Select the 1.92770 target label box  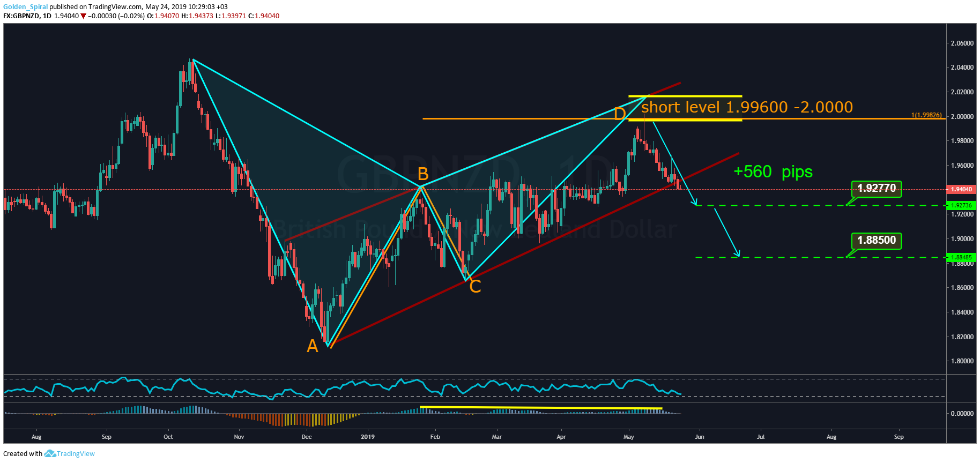tap(877, 189)
